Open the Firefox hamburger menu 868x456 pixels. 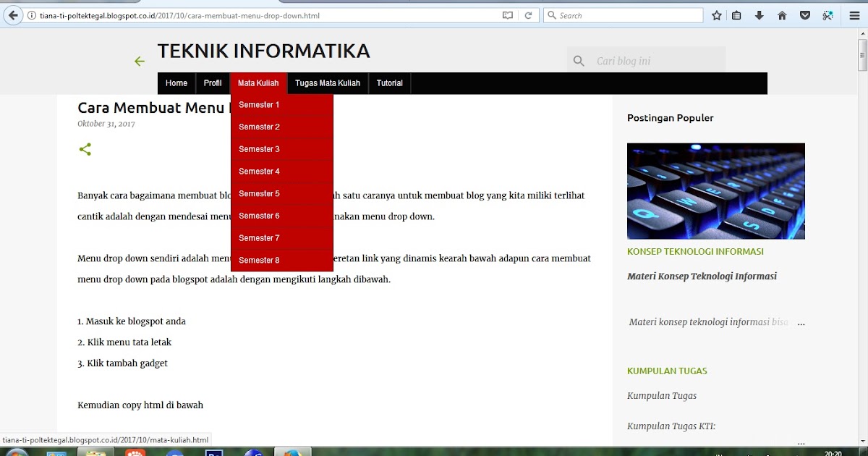pyautogui.click(x=854, y=14)
